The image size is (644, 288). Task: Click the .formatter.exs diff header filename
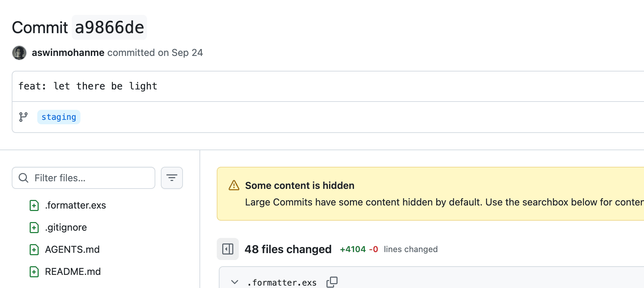[x=282, y=282]
